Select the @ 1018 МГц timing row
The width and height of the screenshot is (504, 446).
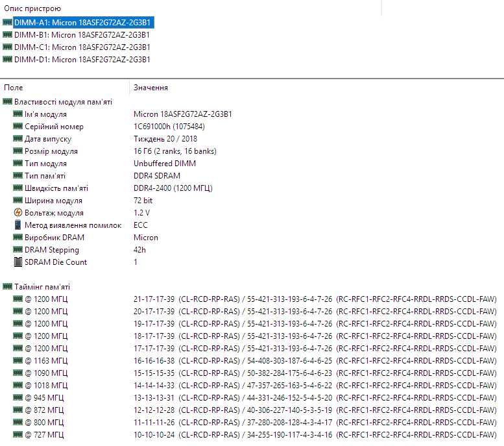point(254,386)
